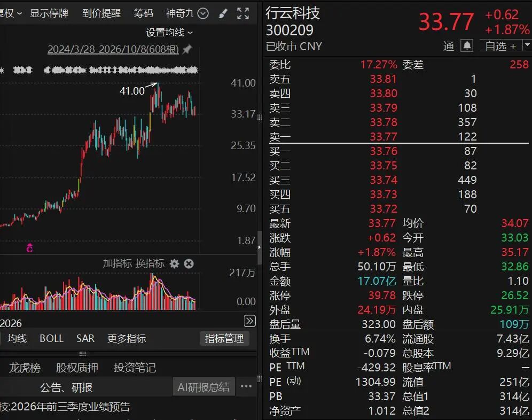The height and width of the screenshot is (420, 532).
Task: Click the panel collapse arrow on divider
Action: 260,247
